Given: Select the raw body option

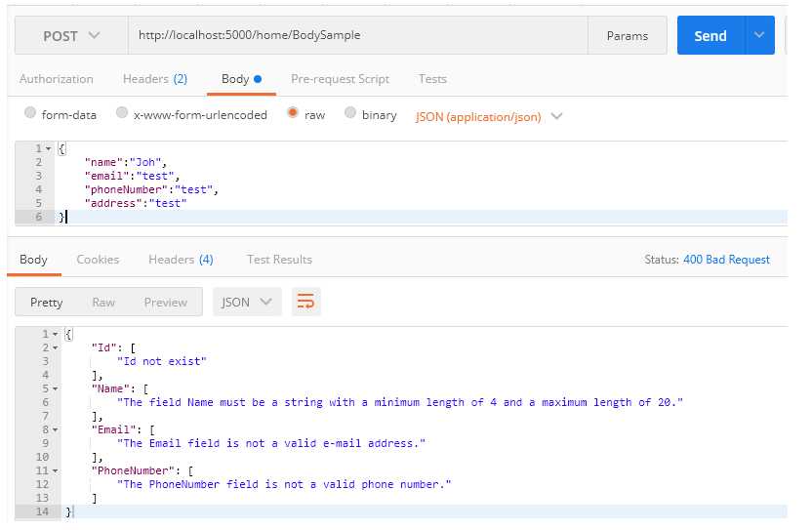Looking at the screenshot, I should pyautogui.click(x=292, y=114).
